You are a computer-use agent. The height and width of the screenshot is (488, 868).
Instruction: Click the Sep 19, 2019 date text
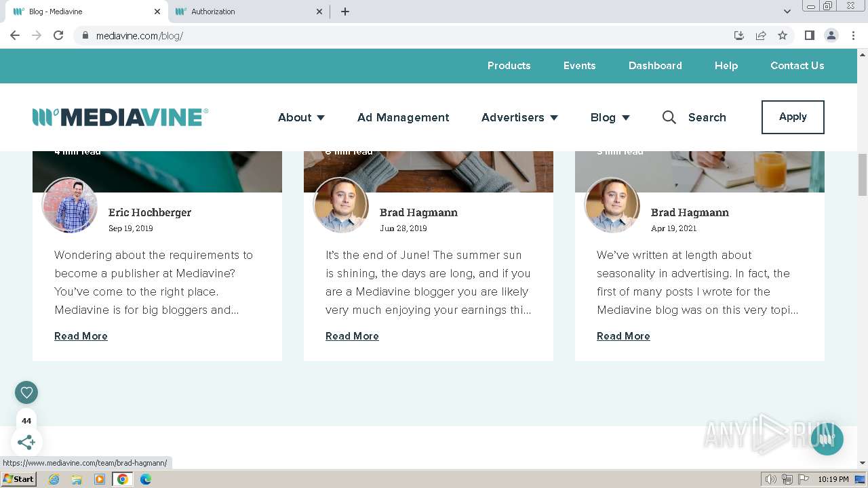(131, 228)
